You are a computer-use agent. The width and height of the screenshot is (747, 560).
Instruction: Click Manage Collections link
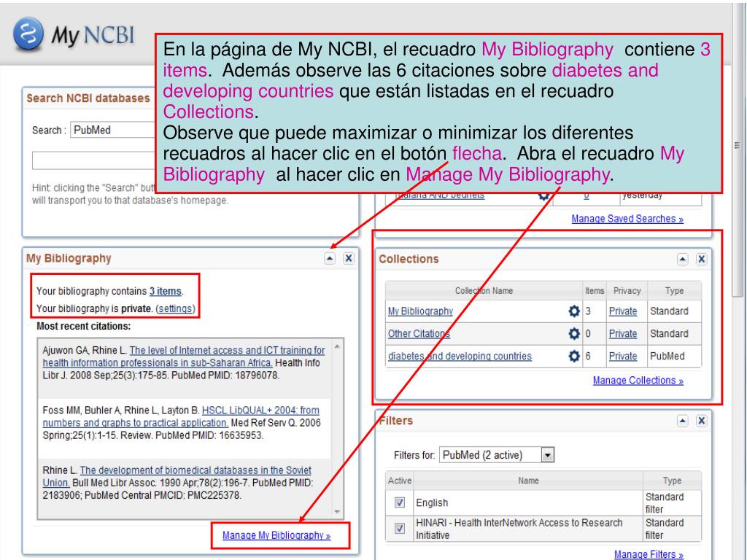[x=638, y=381]
